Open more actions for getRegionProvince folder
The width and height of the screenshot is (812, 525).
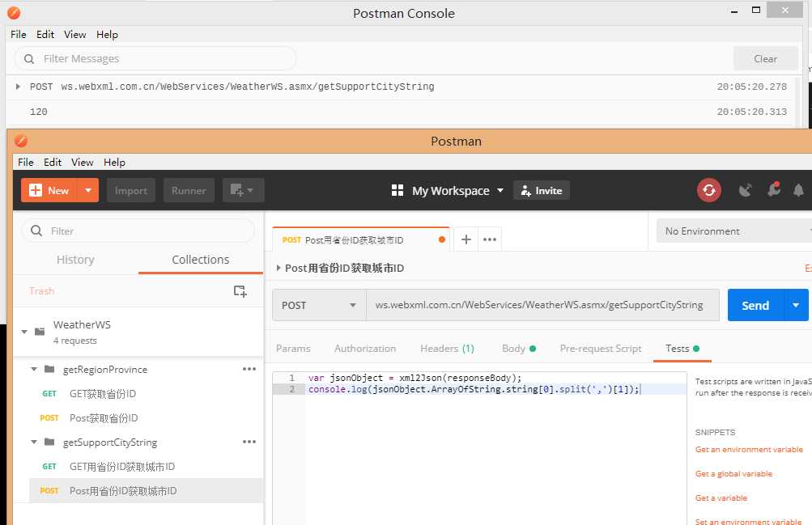click(x=249, y=369)
